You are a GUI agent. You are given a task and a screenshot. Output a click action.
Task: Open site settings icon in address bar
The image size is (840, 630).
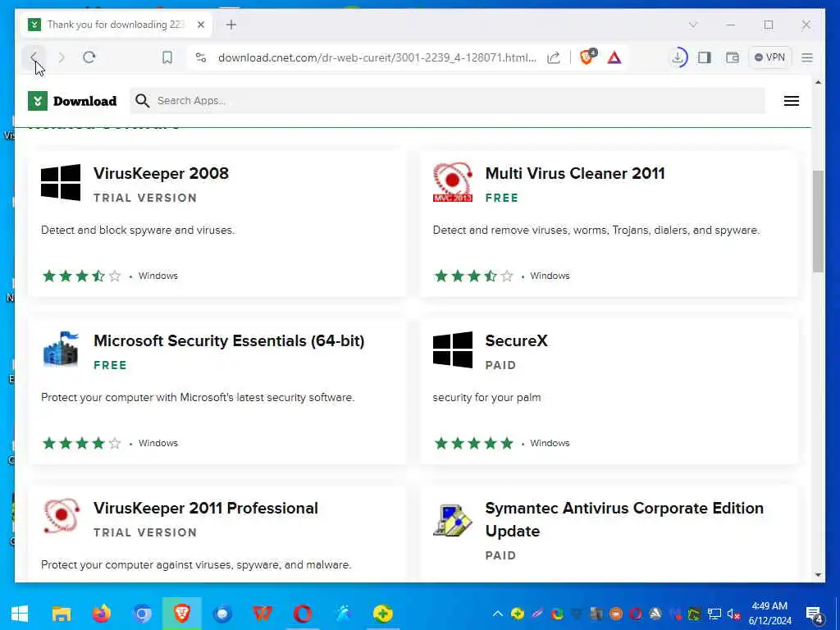click(201, 57)
